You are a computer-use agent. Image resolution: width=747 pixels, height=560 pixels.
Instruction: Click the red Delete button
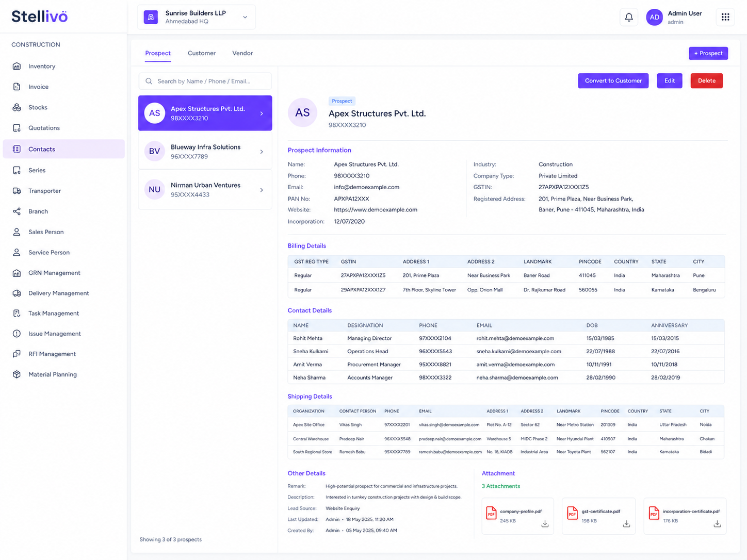(707, 80)
